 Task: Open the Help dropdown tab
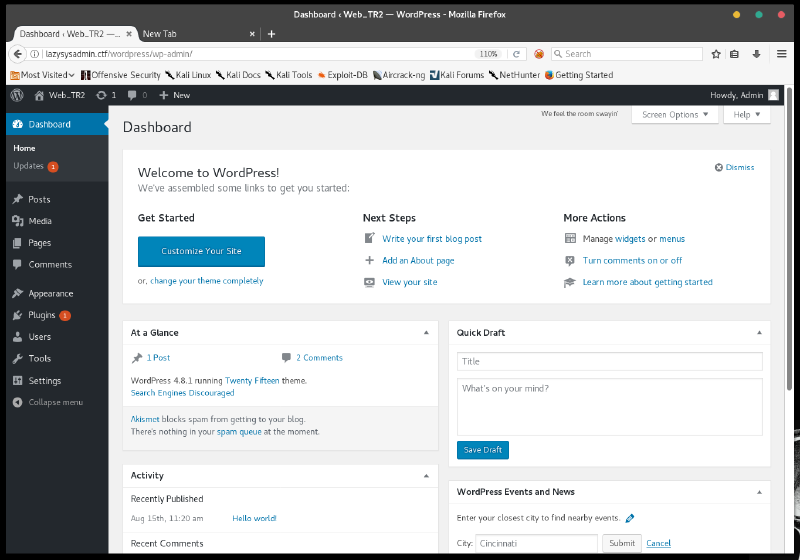[746, 115]
